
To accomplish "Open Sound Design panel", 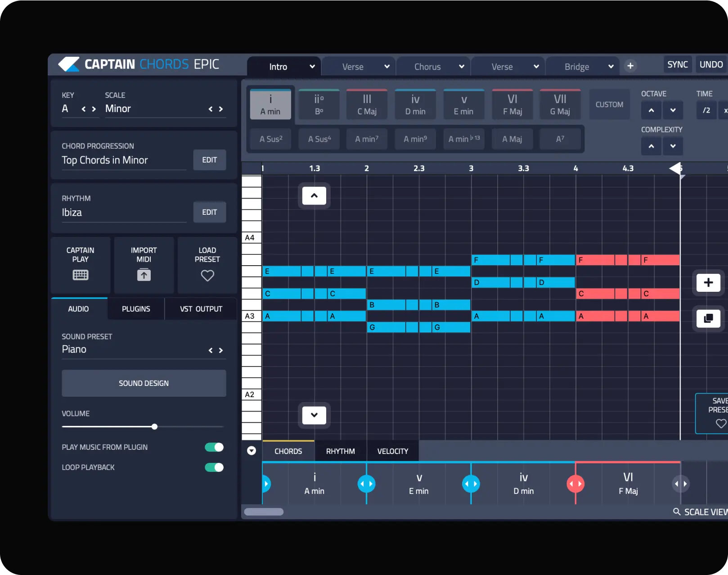I will (x=144, y=383).
